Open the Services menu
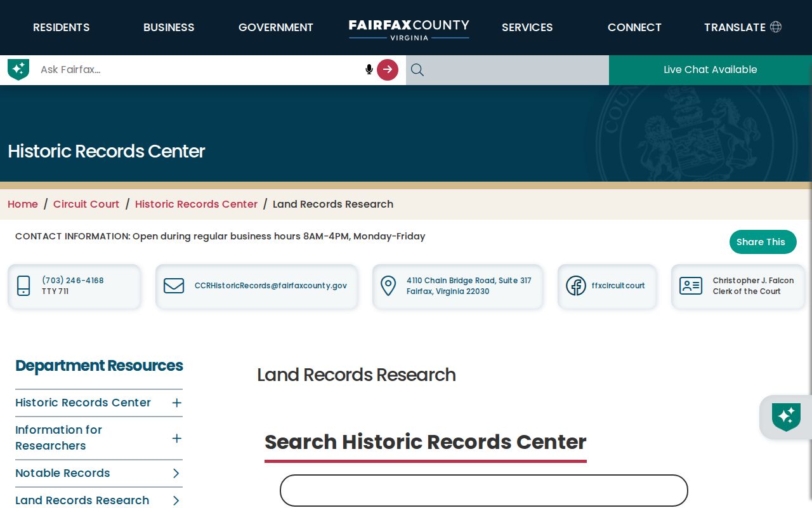 (527, 27)
